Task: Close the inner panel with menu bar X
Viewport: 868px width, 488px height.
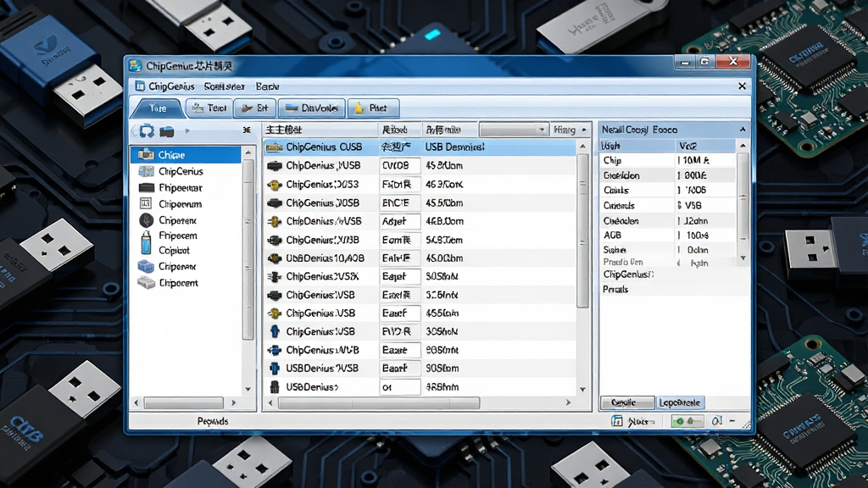Action: 742,86
